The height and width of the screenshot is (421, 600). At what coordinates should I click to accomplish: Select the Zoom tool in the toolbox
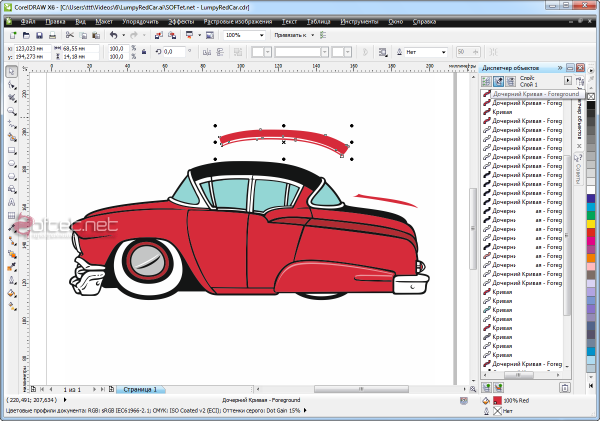tap(10, 110)
